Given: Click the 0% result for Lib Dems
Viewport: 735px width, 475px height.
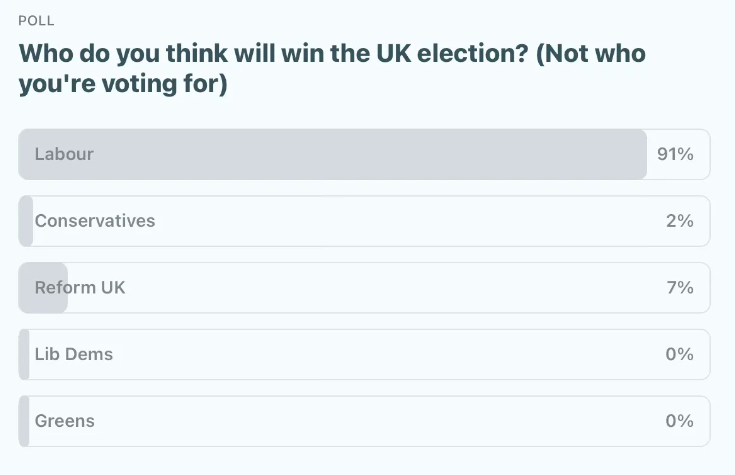Looking at the screenshot, I should 679,354.
